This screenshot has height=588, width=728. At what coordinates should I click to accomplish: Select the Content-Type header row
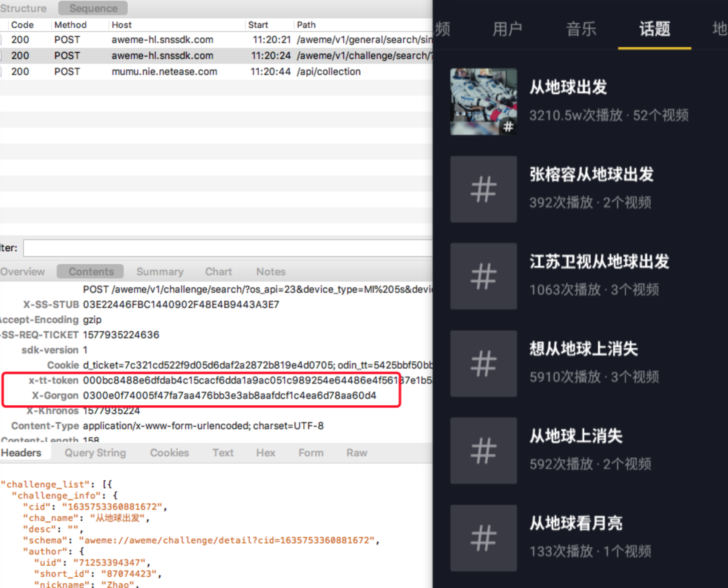pyautogui.click(x=216, y=426)
